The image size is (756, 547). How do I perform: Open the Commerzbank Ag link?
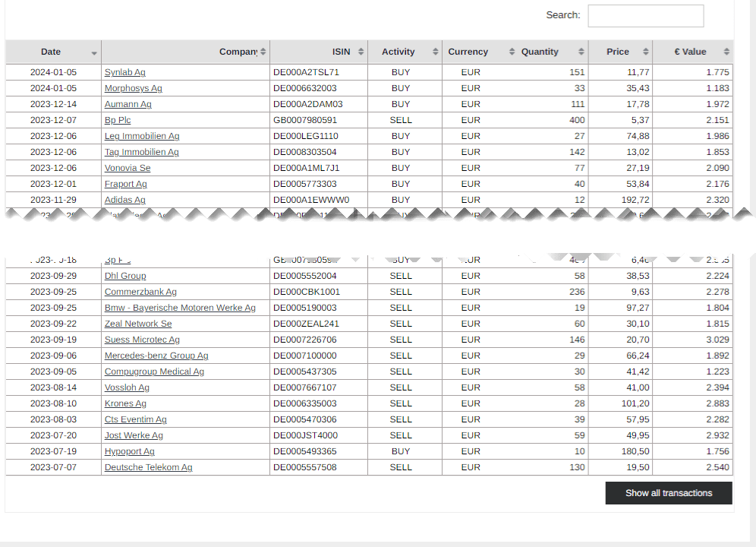(140, 292)
